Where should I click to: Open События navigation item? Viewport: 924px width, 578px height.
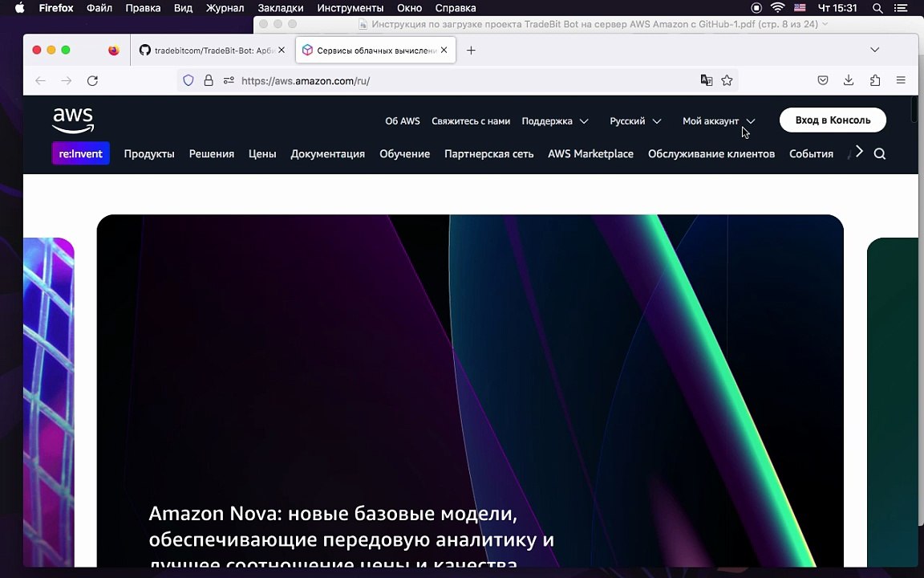click(811, 154)
